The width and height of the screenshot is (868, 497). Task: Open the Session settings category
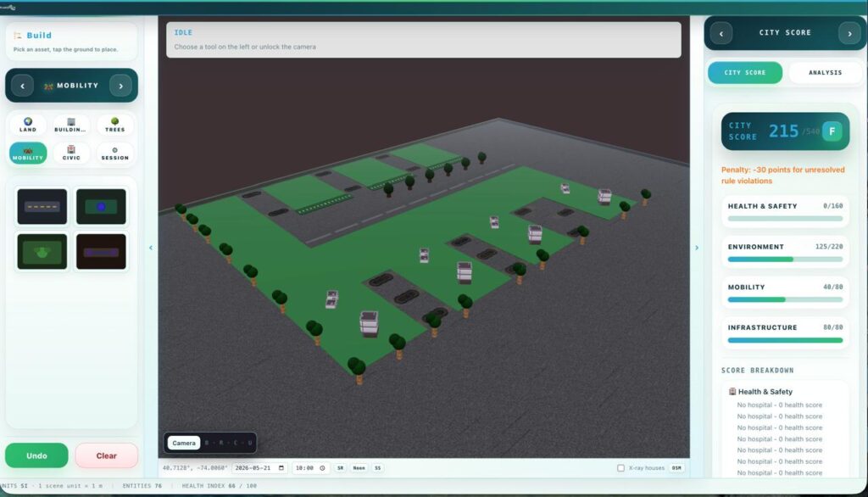coord(114,153)
